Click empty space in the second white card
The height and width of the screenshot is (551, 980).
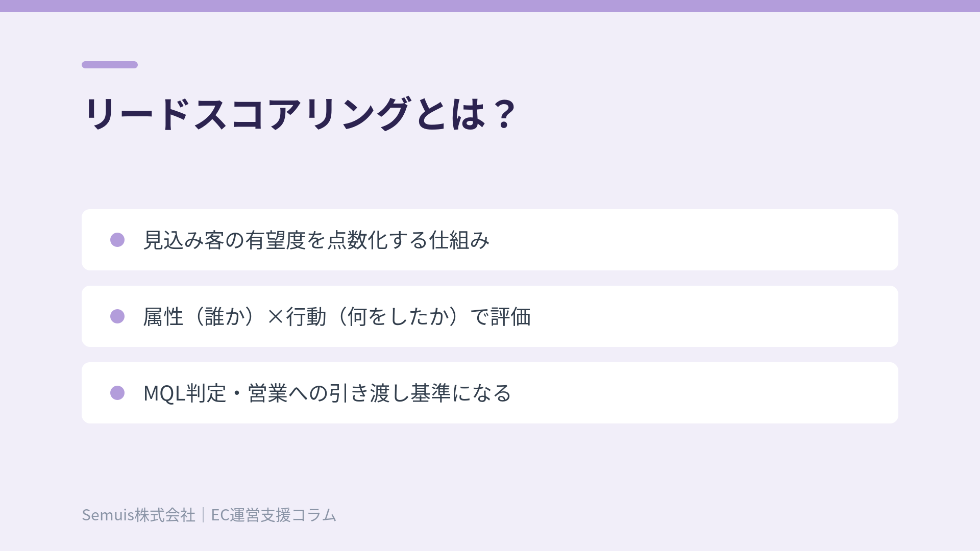(715, 316)
